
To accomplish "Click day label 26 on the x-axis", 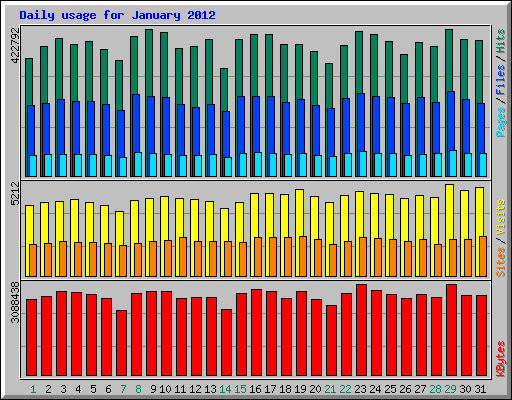I will [x=405, y=389].
